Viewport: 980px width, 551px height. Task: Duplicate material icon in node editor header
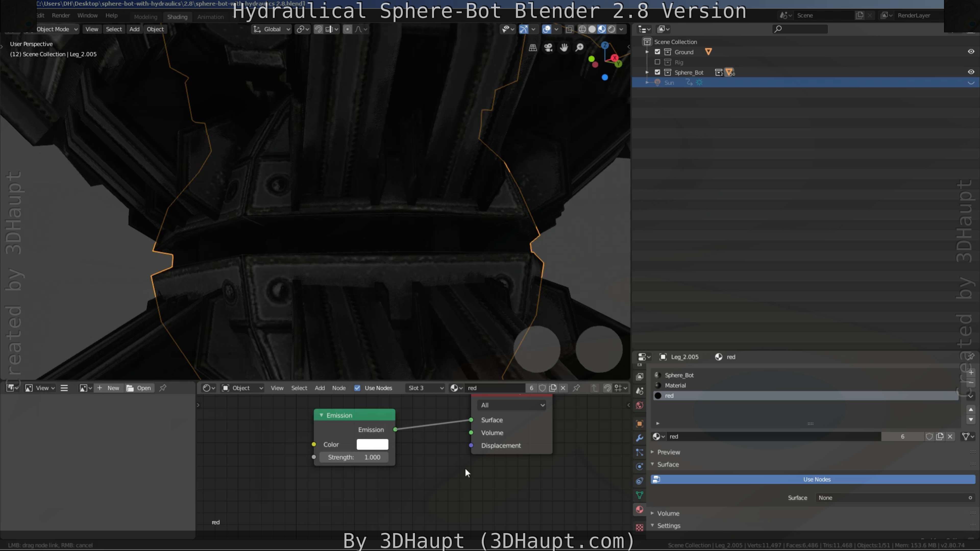(553, 388)
